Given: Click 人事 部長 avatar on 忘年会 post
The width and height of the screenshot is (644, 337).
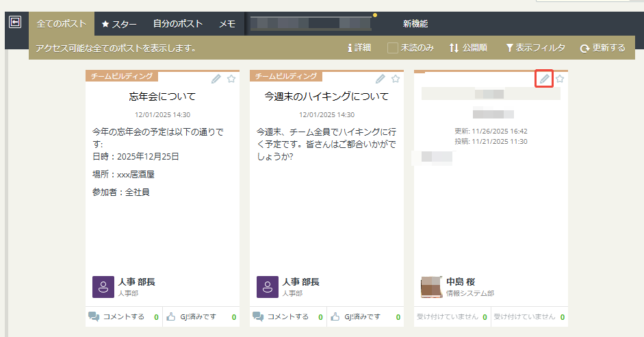Looking at the screenshot, I should coord(103,287).
